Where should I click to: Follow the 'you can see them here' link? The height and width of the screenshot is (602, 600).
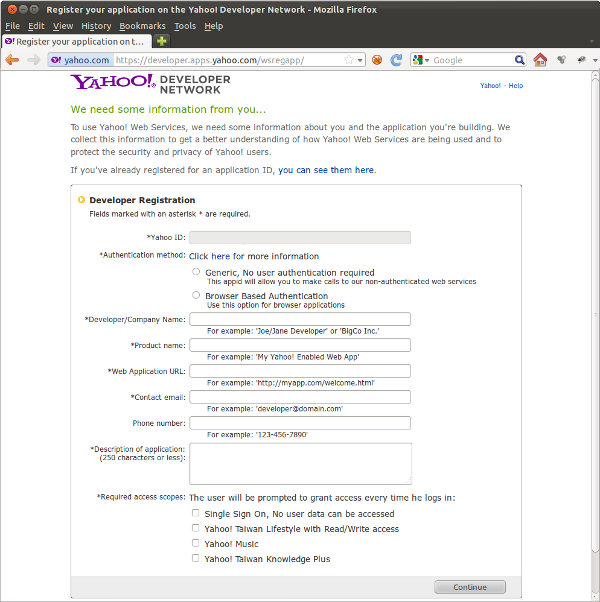click(326, 170)
